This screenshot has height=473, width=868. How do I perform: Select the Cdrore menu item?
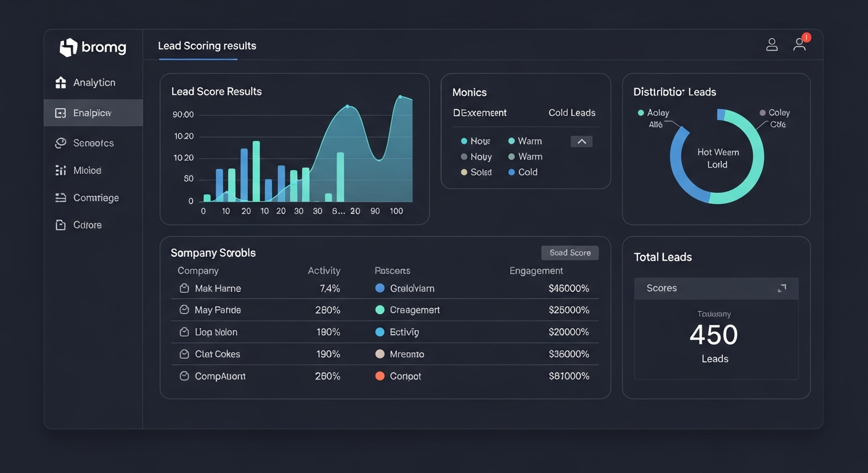point(94,225)
